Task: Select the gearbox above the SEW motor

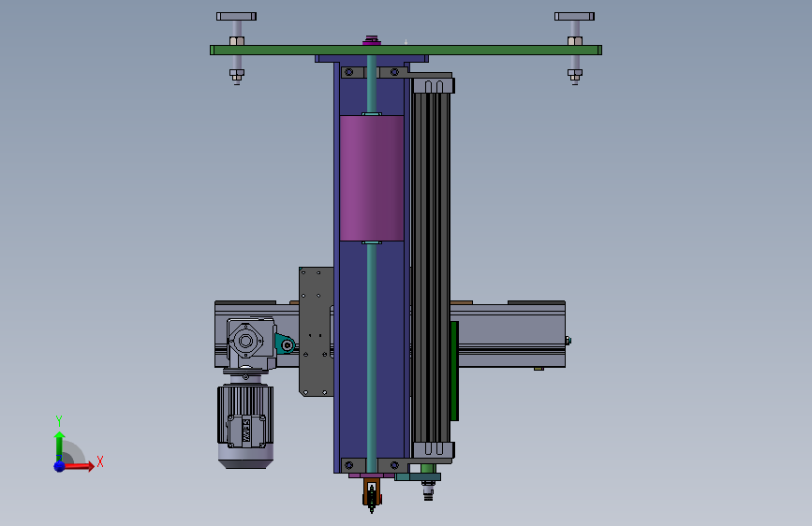Action: [251, 343]
